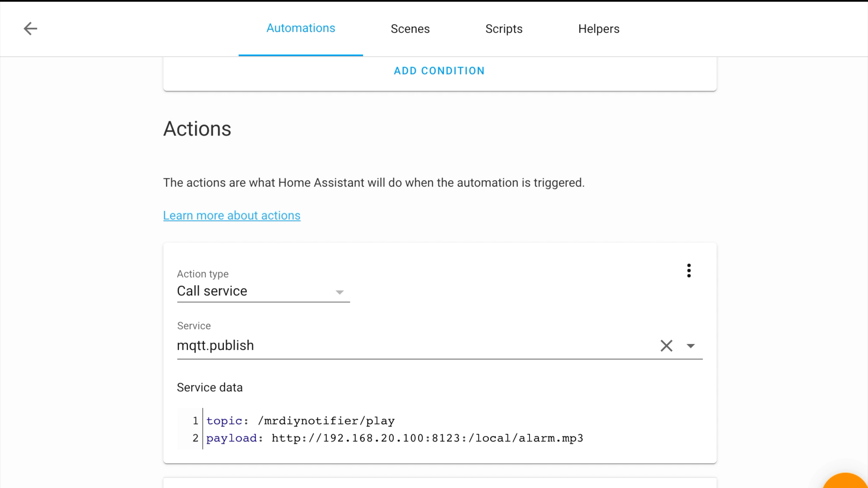Click the Service data label
This screenshot has height=488, width=868.
pos(210,388)
